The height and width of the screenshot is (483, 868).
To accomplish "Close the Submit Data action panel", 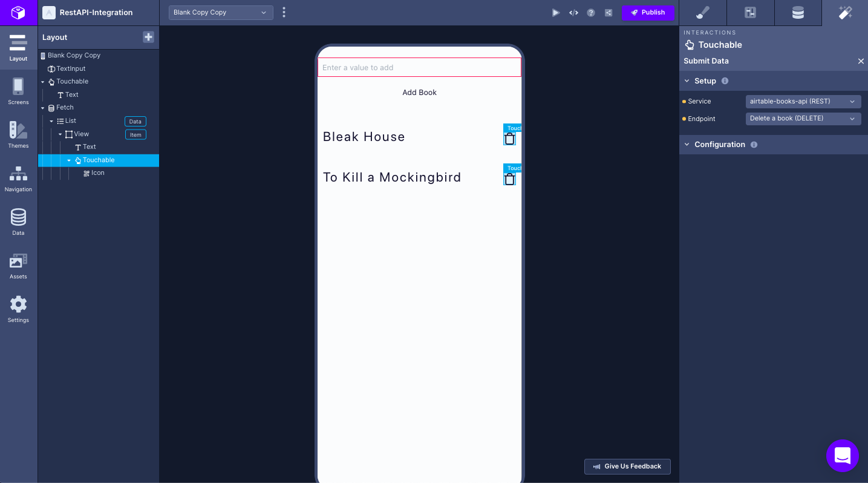I will tap(861, 61).
